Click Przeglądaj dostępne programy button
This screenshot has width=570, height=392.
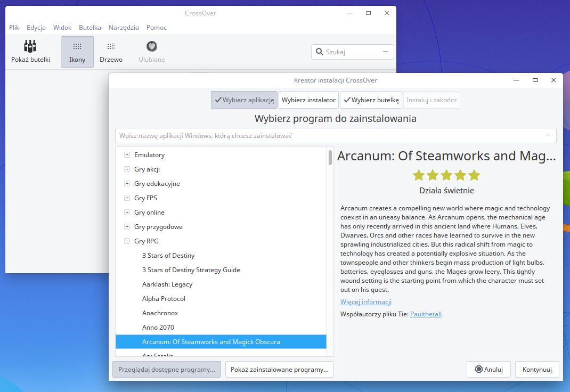pos(167,370)
